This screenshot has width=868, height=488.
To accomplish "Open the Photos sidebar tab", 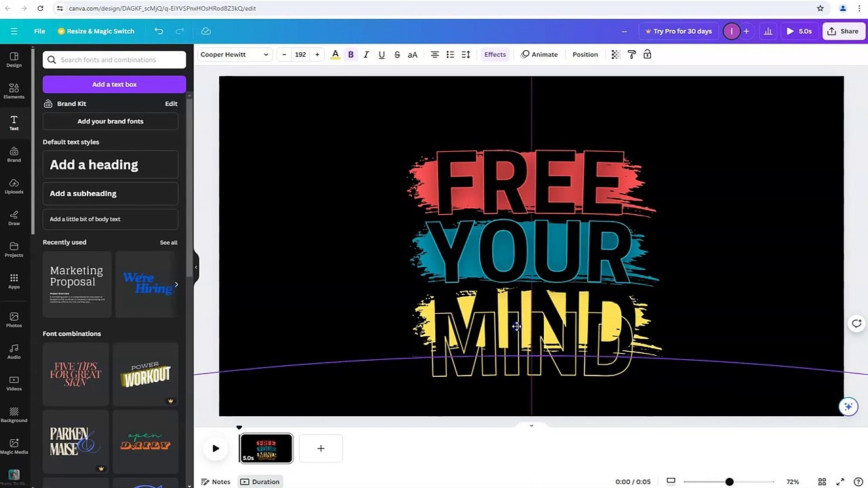I will pos(14,320).
